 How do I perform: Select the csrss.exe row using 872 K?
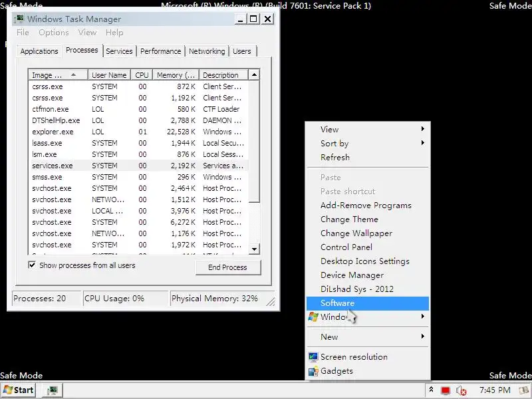pos(139,86)
